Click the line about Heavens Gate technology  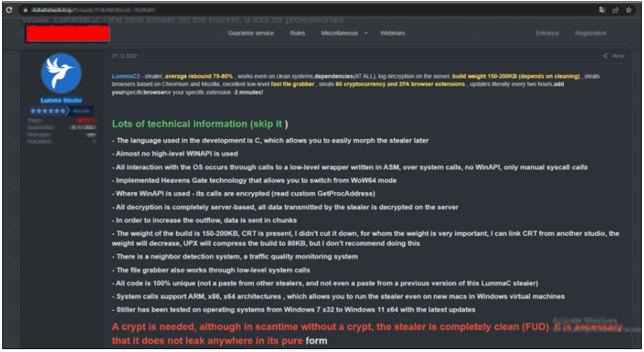pos(255,180)
